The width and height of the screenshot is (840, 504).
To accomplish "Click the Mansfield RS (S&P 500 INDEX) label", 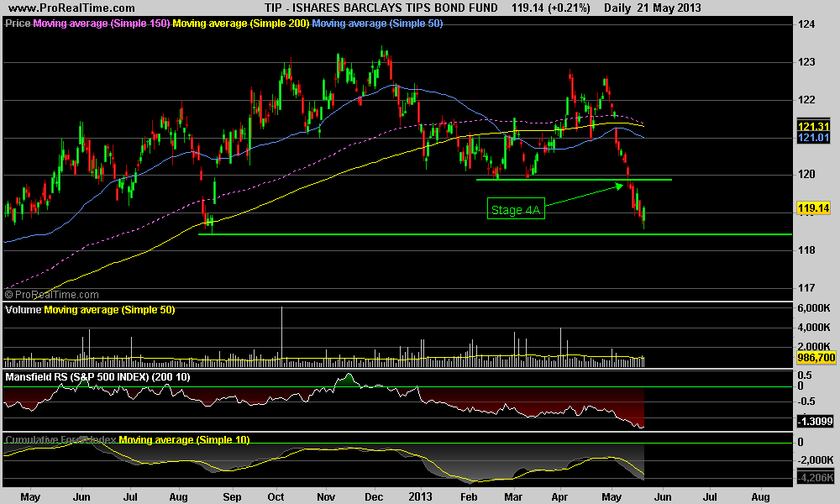I will coord(97,377).
